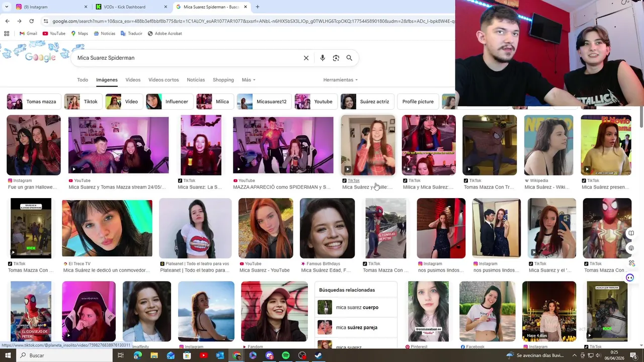Open Steam from taskbar
The height and width of the screenshot is (362, 644).
point(318,355)
